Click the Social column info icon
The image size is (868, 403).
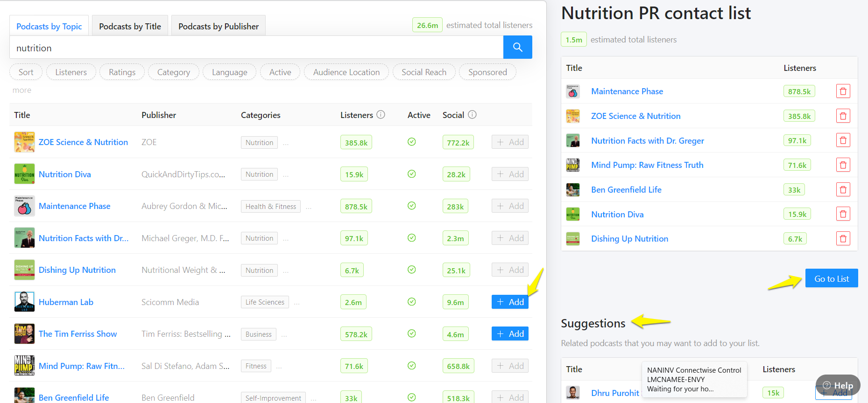coord(472,114)
